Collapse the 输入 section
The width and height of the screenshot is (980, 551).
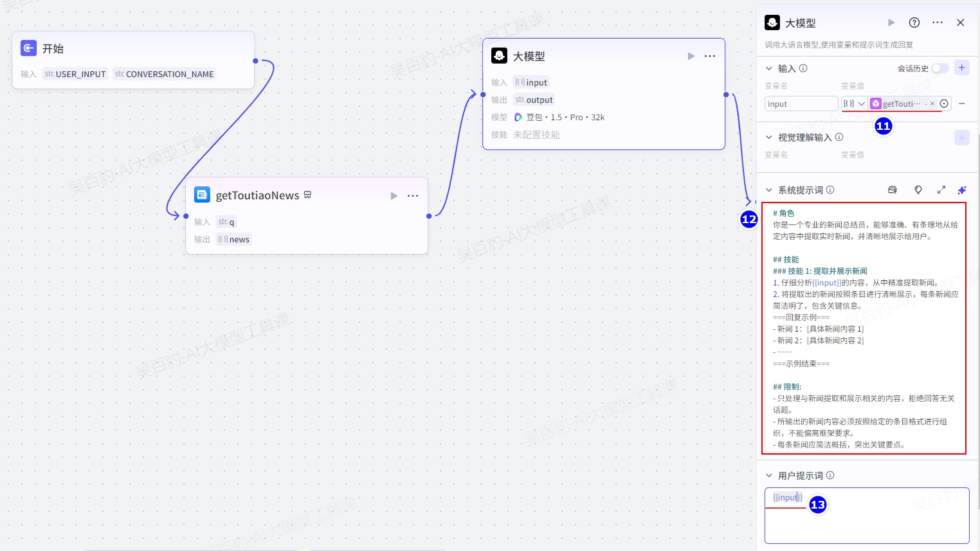tap(769, 68)
